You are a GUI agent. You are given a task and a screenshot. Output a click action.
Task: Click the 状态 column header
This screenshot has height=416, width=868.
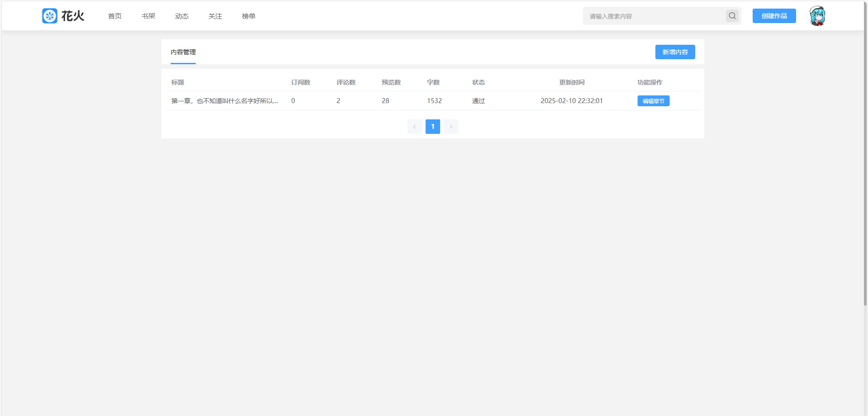479,82
